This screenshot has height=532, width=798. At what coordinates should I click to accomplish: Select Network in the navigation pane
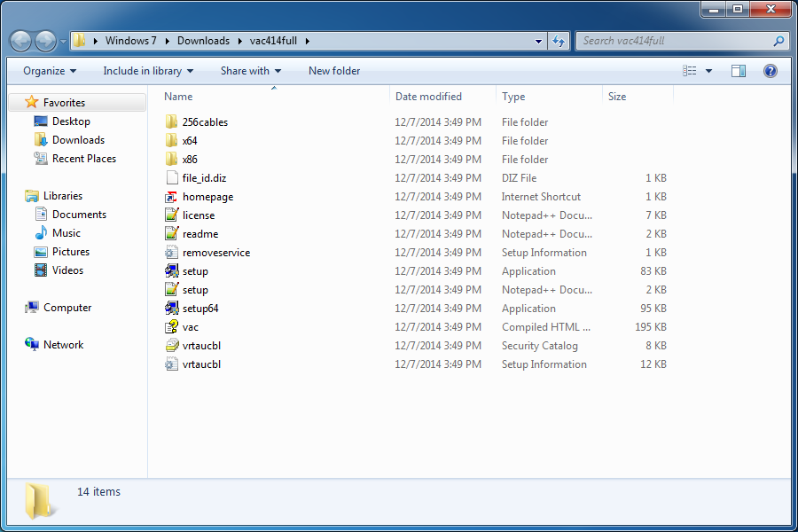tap(63, 345)
